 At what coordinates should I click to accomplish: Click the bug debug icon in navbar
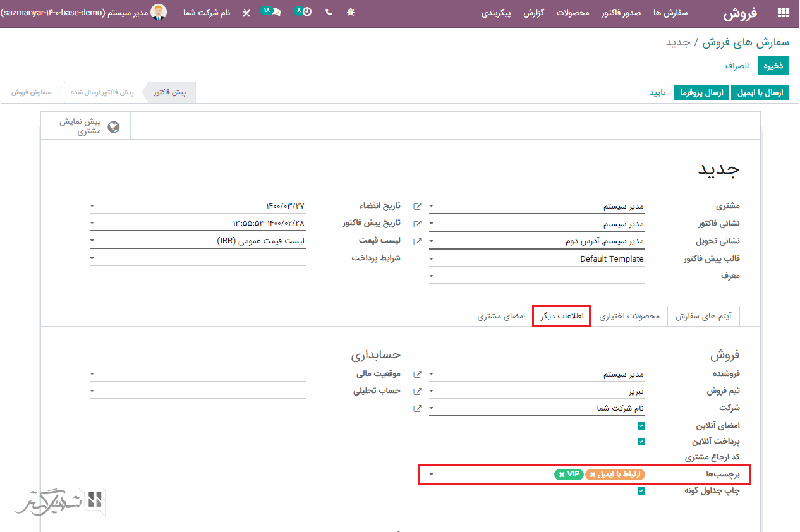[351, 12]
